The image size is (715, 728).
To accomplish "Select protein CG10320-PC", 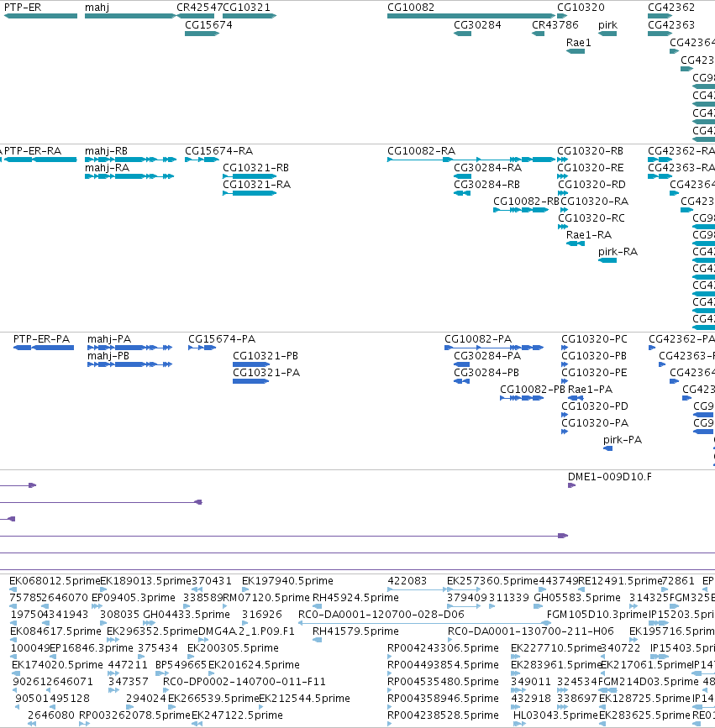I will coord(594,339).
